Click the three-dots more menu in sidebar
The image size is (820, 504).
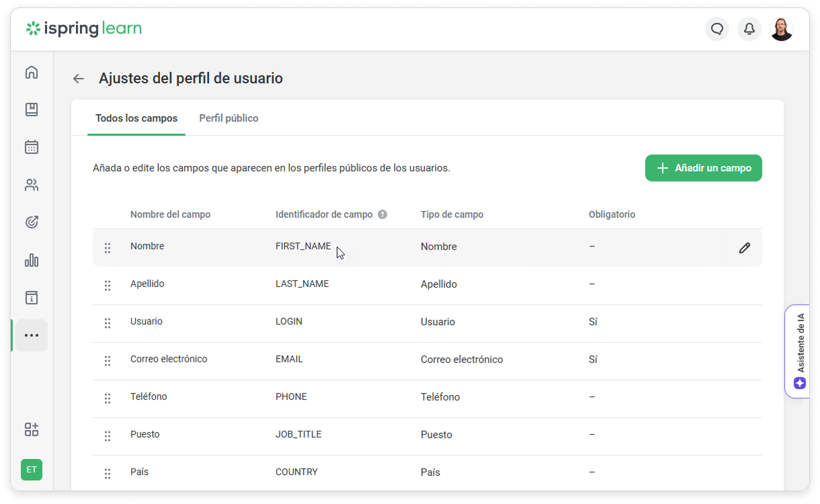(x=32, y=335)
